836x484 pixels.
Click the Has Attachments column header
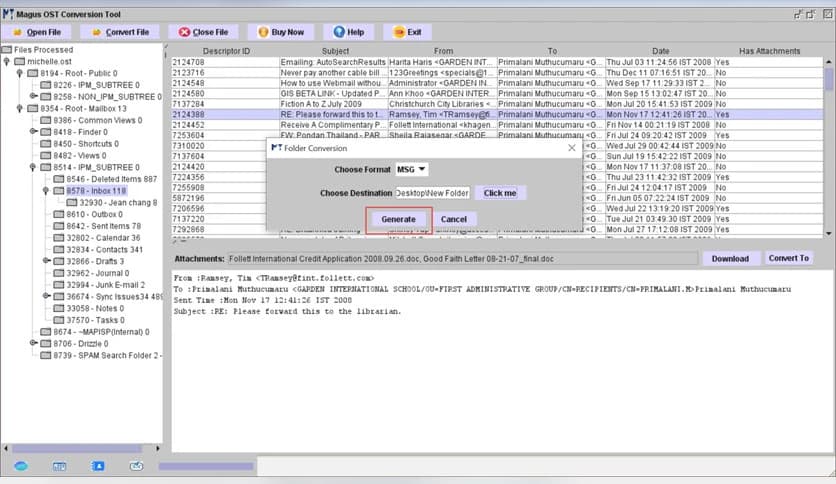769,51
